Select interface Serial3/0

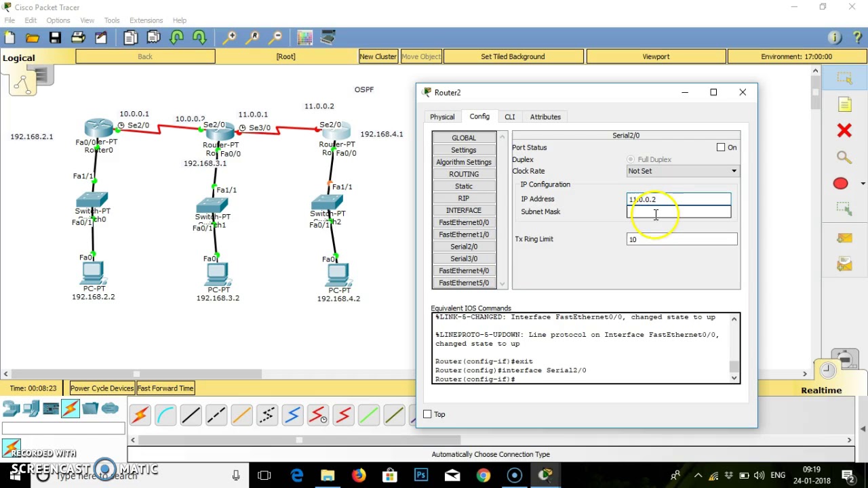tap(464, 258)
